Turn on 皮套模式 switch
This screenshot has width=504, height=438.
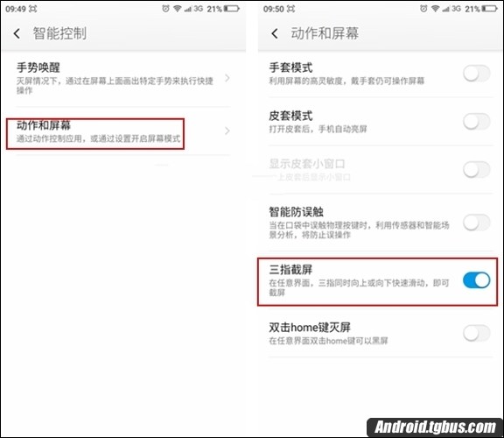pyautogui.click(x=477, y=122)
